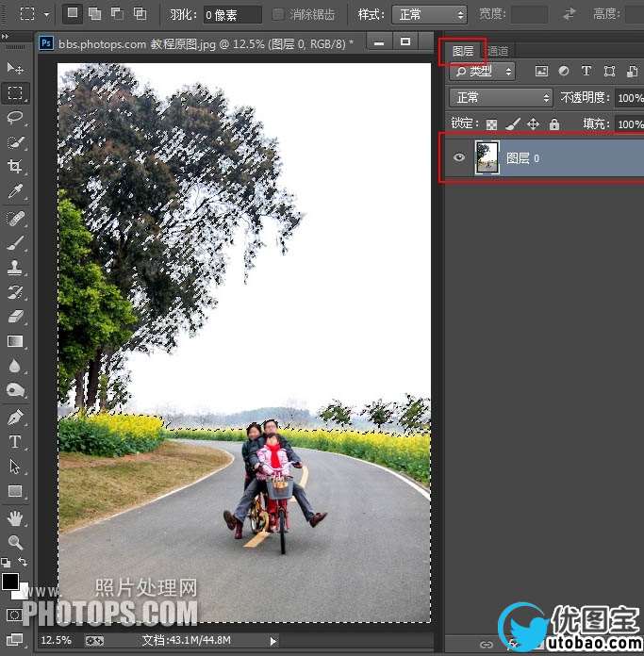Click the document size 43.1M/44.8M text

[x=186, y=640]
